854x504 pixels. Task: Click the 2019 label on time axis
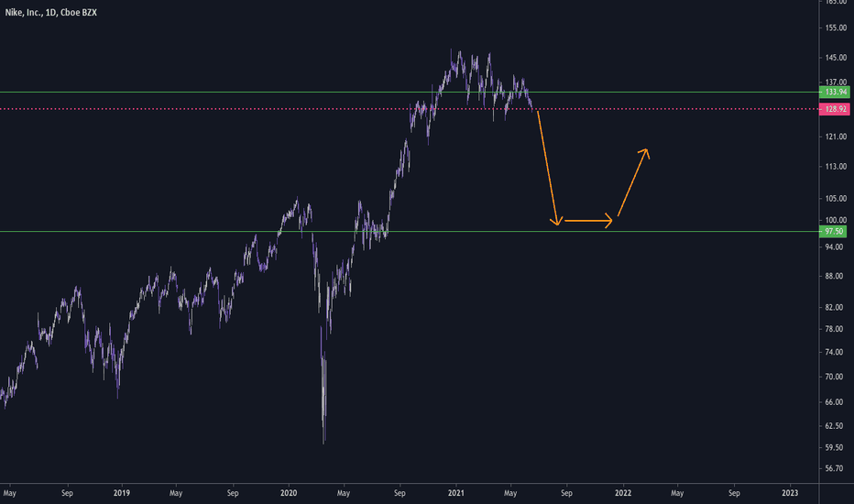click(122, 493)
